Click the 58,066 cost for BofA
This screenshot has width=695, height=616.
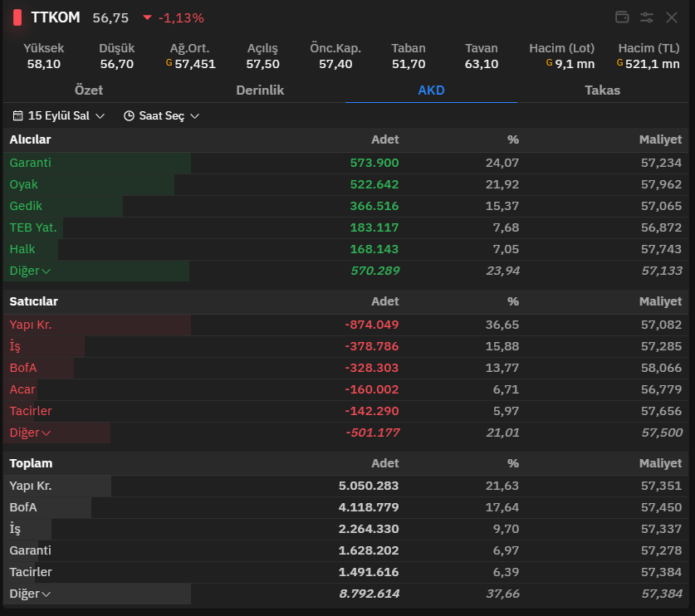(x=661, y=368)
